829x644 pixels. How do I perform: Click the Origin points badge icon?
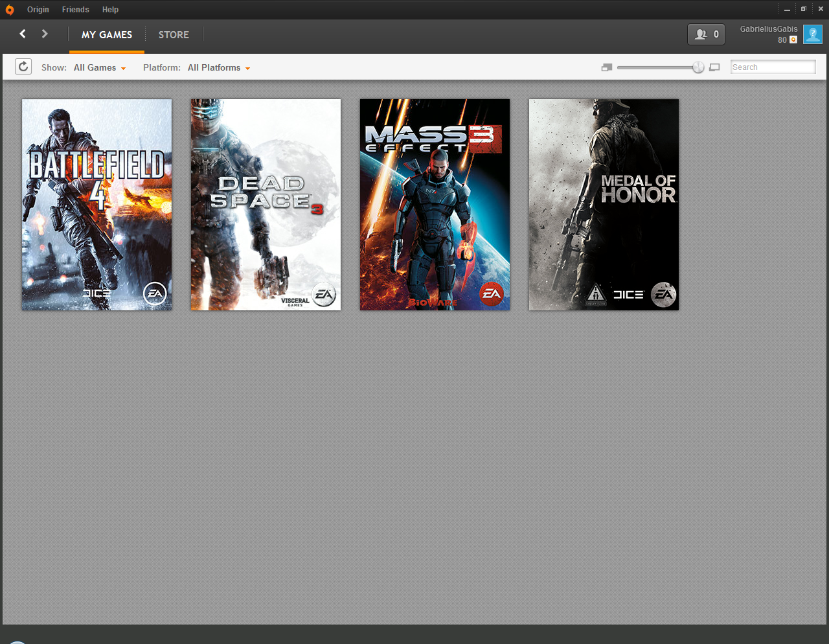pos(793,40)
